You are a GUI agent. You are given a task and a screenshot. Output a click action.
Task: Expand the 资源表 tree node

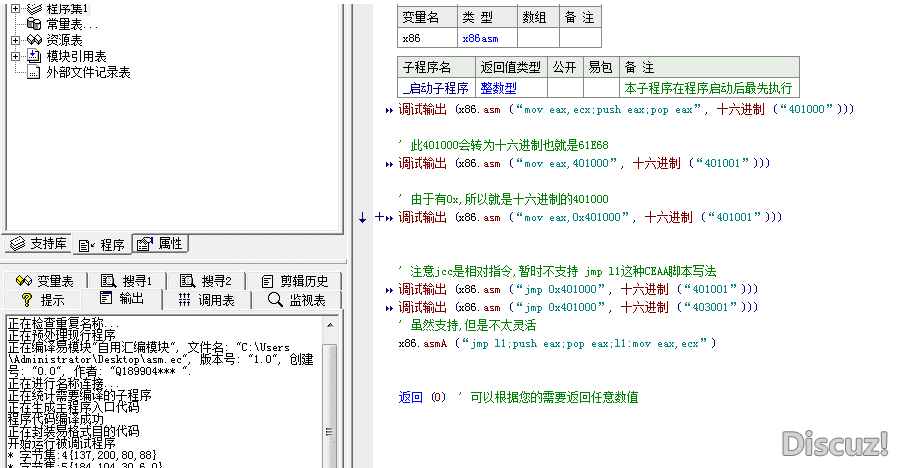click(15, 40)
